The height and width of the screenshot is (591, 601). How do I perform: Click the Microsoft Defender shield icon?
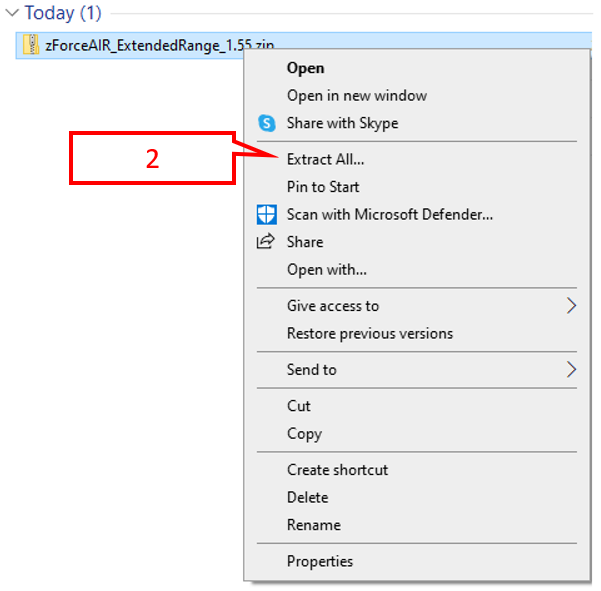pyautogui.click(x=266, y=214)
